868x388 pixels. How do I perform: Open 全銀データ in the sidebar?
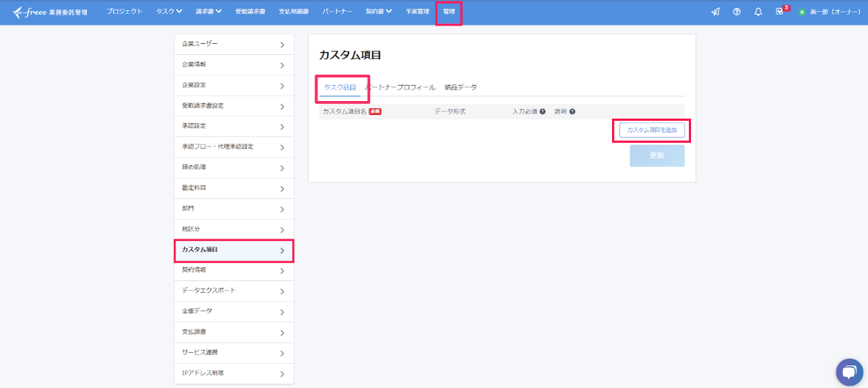233,312
